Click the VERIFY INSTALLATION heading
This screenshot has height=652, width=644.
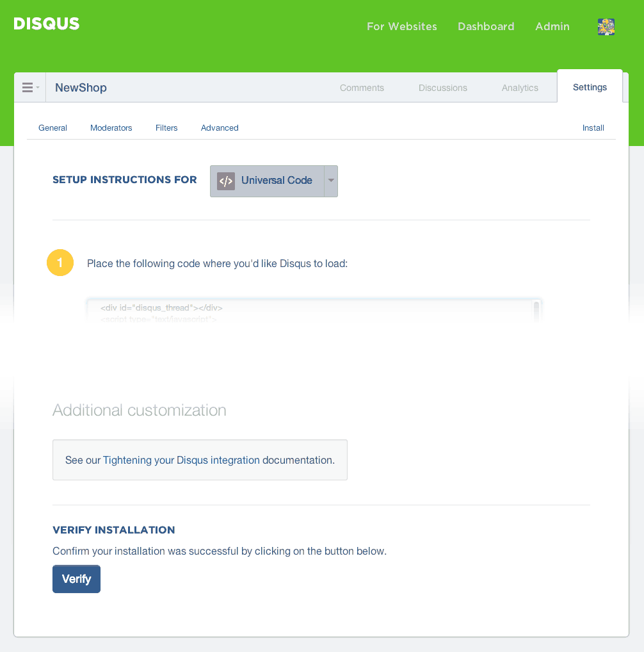point(114,530)
